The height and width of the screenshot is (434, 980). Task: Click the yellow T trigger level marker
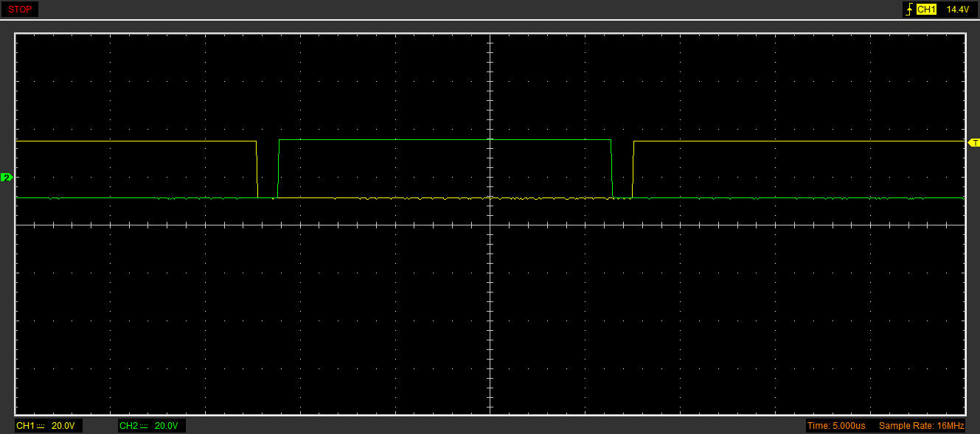click(974, 142)
